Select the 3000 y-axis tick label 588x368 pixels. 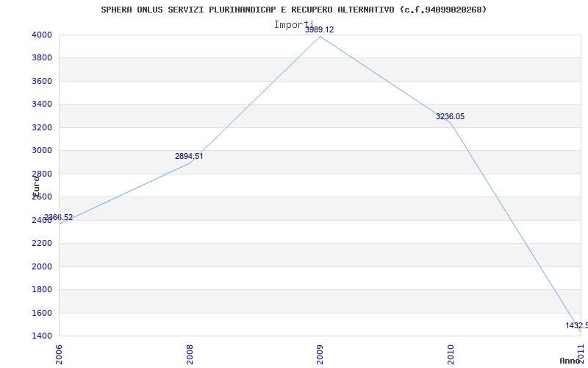42,151
